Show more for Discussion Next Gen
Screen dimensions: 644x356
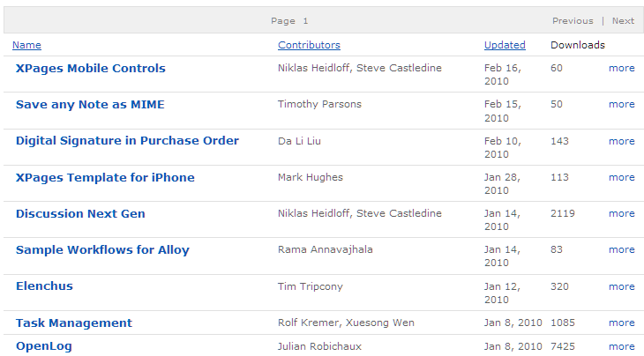(x=621, y=213)
